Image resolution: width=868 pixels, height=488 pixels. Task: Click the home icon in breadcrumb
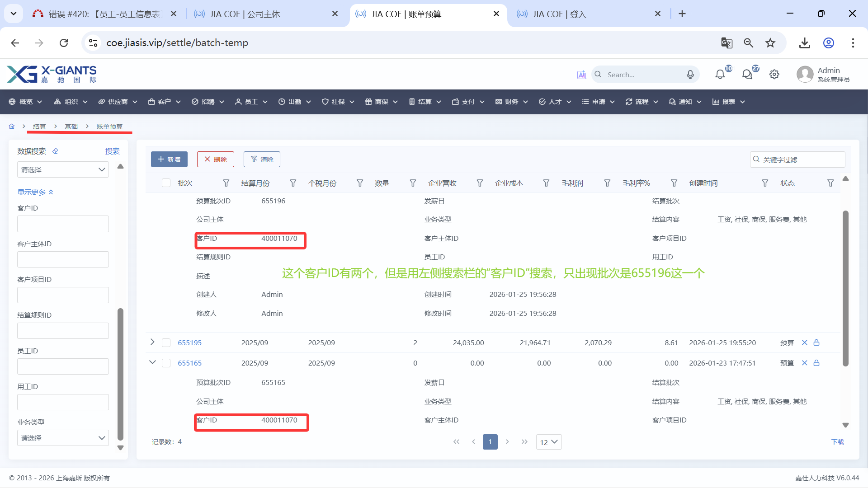pyautogui.click(x=12, y=127)
